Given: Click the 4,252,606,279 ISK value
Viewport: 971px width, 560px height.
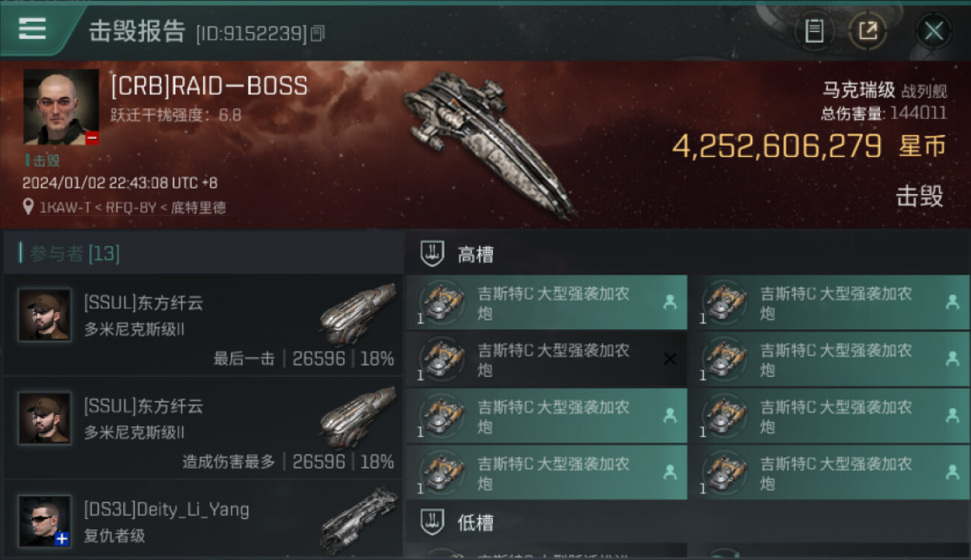Looking at the screenshot, I should 778,146.
